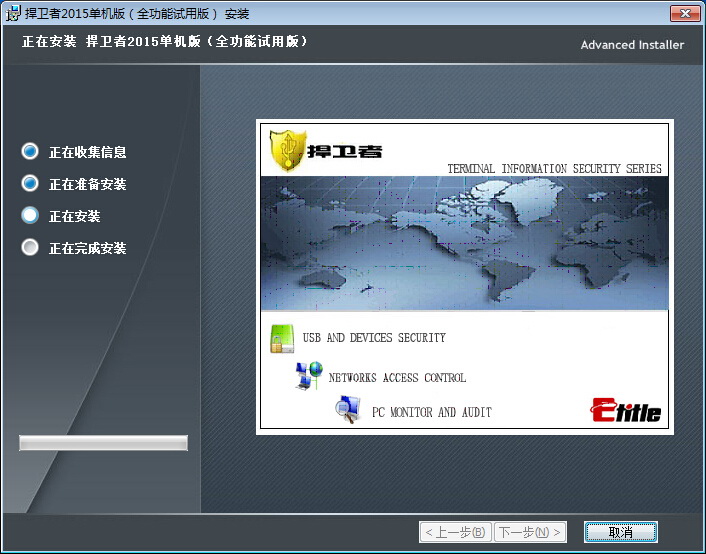Click the 上一步(B) back button

[x=455, y=532]
